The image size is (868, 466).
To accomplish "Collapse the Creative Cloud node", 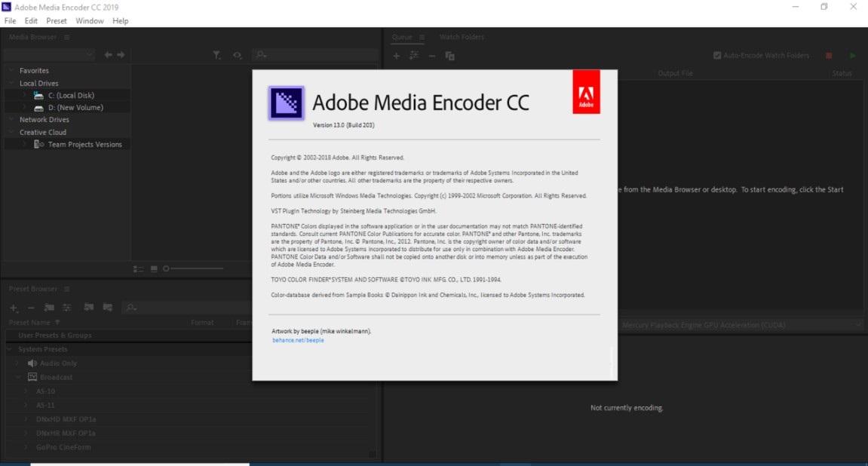I will (x=11, y=132).
